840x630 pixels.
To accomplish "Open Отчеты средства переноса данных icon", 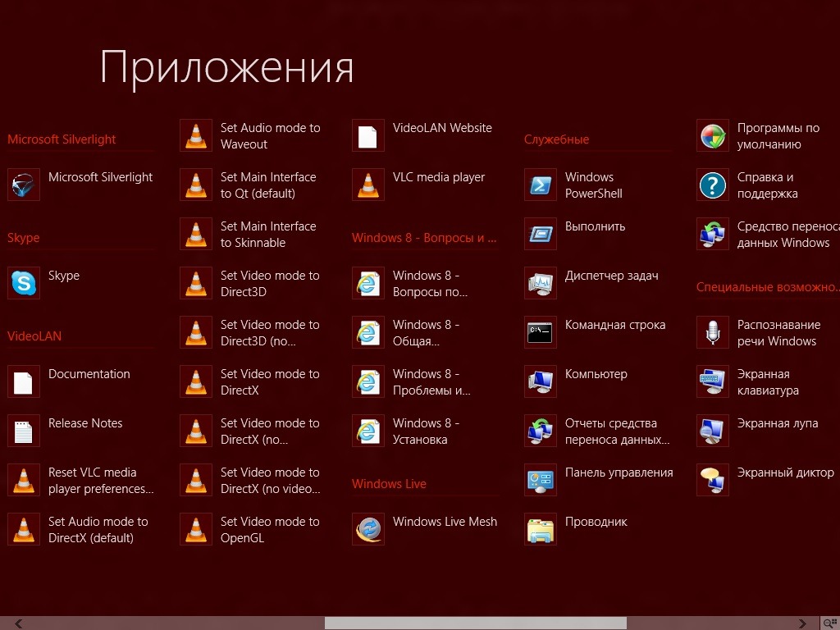I will click(x=541, y=431).
